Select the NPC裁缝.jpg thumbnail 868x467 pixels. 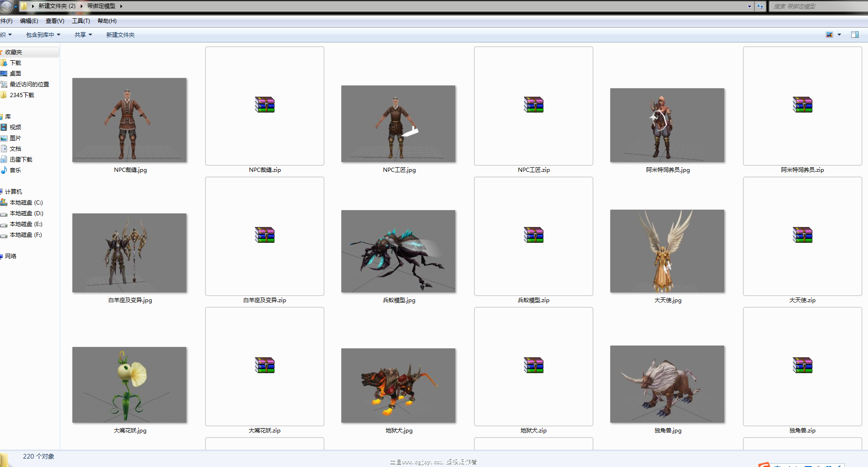(x=129, y=120)
